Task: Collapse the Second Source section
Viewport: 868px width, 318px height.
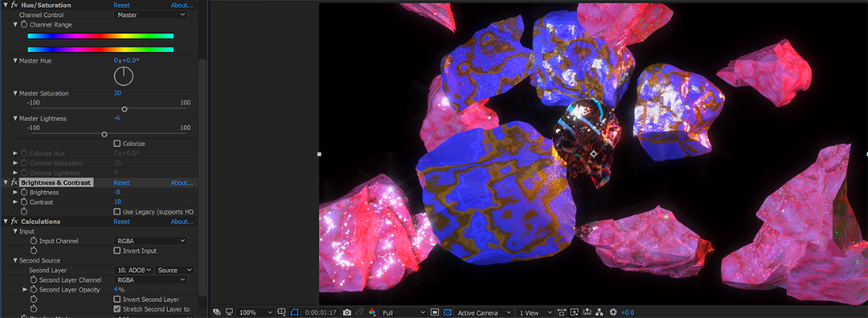Action: coord(15,260)
